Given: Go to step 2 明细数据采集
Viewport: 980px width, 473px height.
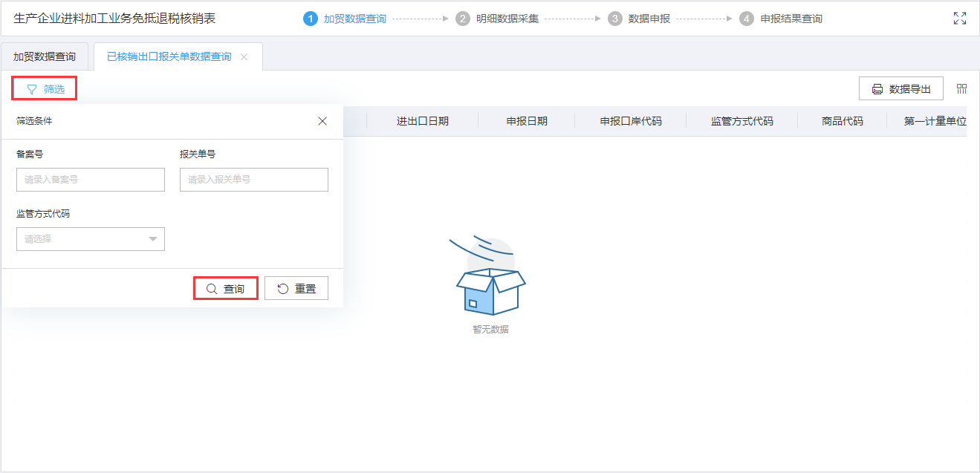Looking at the screenshot, I should [497, 19].
